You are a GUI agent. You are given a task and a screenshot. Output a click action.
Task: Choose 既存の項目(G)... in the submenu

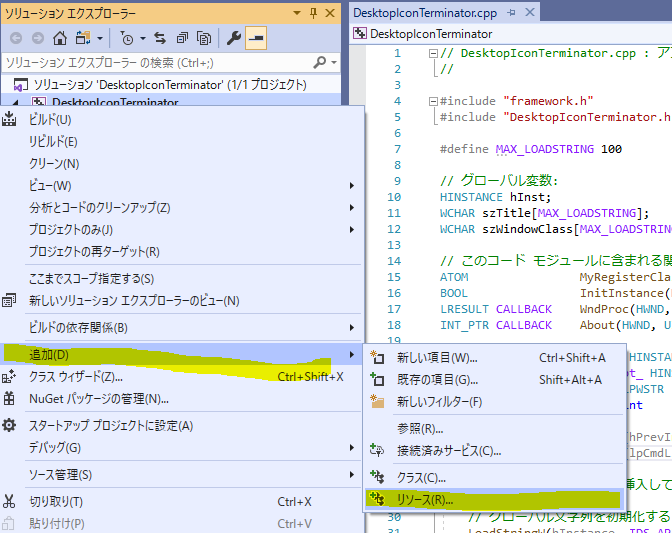click(495, 380)
